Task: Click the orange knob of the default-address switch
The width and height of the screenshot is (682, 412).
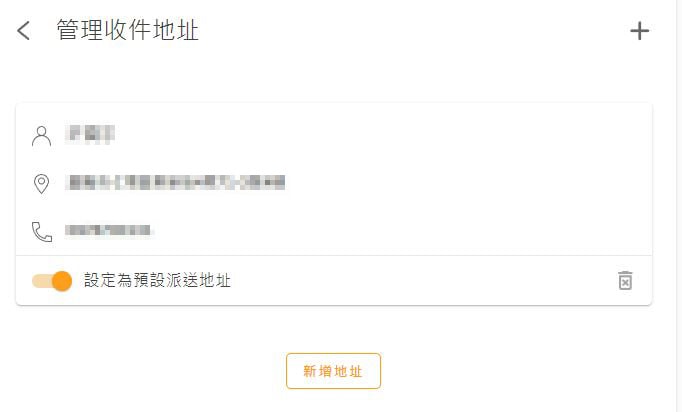Action: (62, 281)
